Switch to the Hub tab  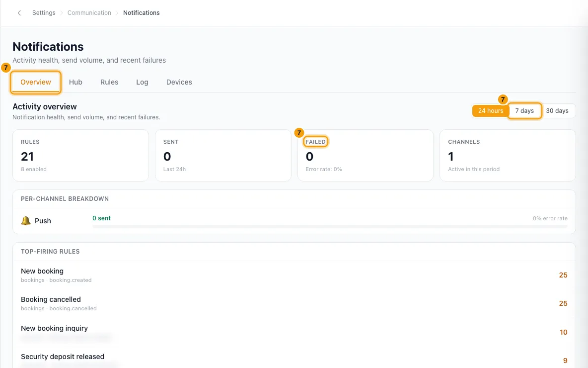[x=76, y=82]
